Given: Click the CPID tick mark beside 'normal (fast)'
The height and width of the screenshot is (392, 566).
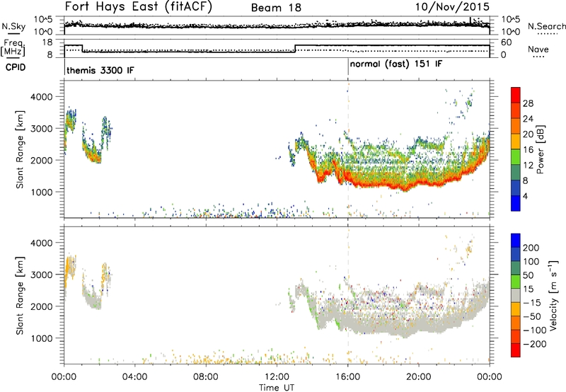Looking at the screenshot, I should coord(348,67).
